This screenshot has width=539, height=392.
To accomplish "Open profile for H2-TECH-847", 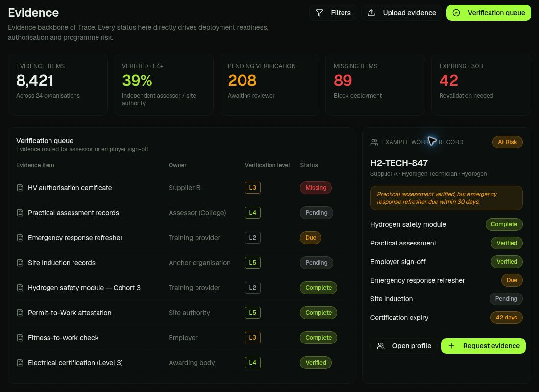I will [x=404, y=346].
